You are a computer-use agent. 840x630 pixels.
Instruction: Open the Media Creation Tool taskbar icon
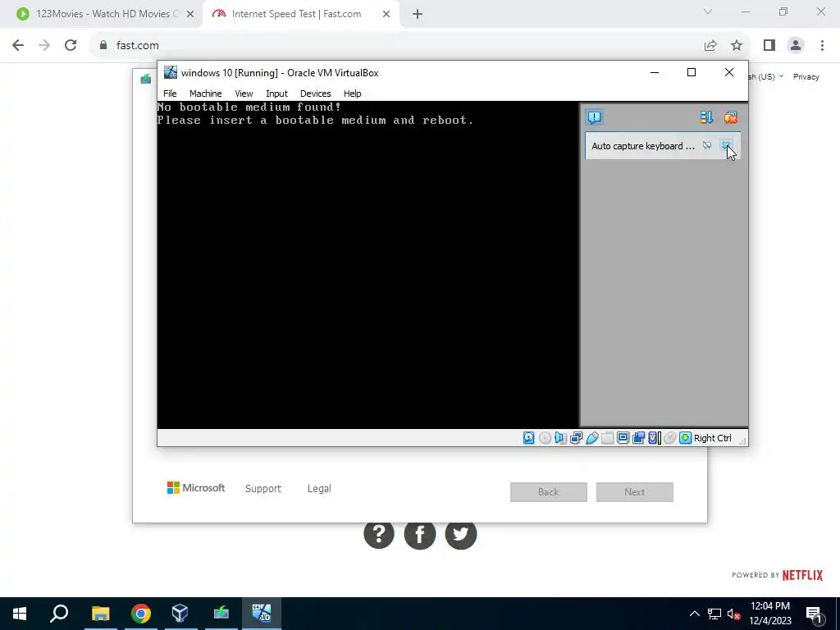point(221,614)
